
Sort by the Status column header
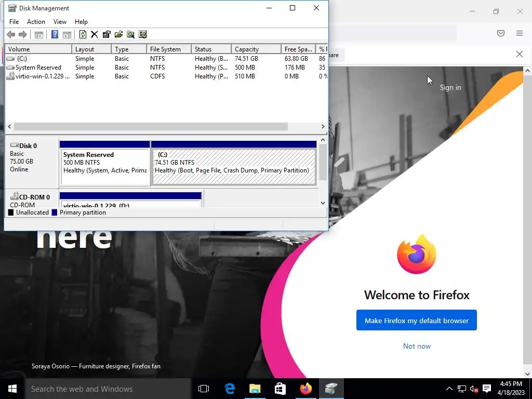(x=211, y=49)
